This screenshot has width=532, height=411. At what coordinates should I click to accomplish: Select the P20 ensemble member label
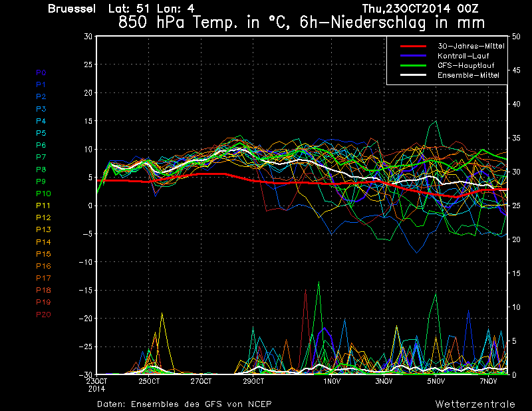click(x=43, y=314)
